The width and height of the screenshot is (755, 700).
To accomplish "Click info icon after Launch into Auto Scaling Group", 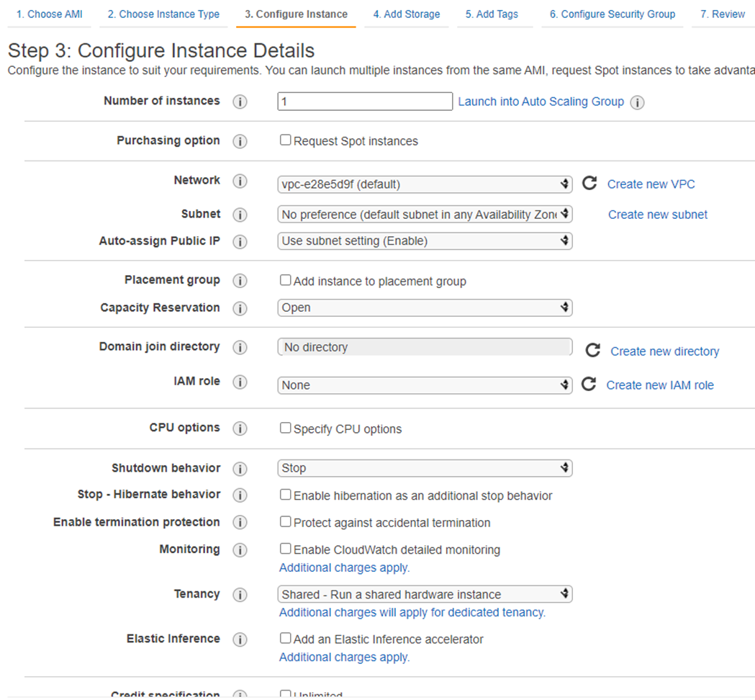I will (x=637, y=102).
